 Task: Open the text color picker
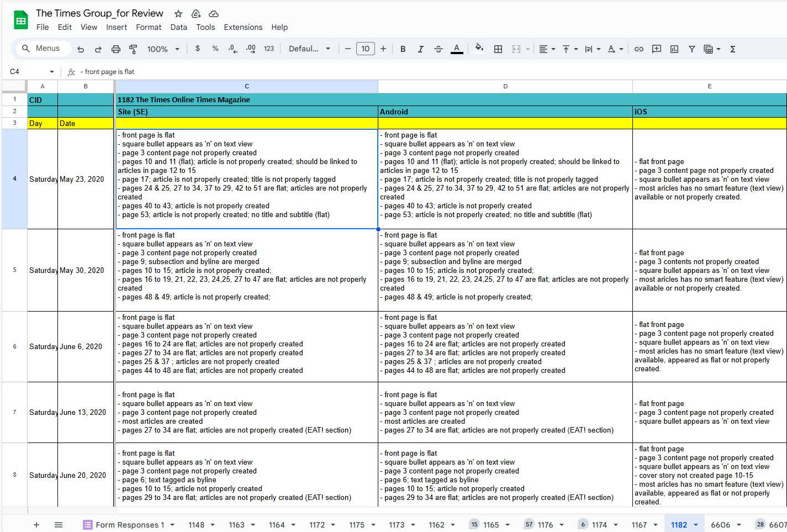pyautogui.click(x=457, y=49)
